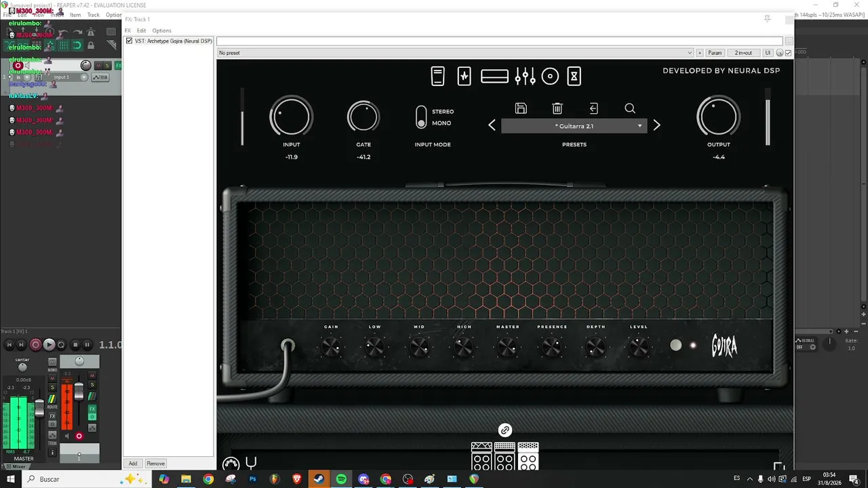
Task: Click the 2 in+out routing button
Action: pos(743,53)
